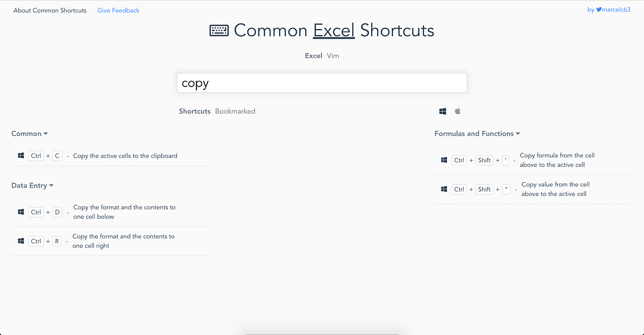Click the Windows icon beside the copy value shortcut
The image size is (644, 335).
(x=444, y=189)
